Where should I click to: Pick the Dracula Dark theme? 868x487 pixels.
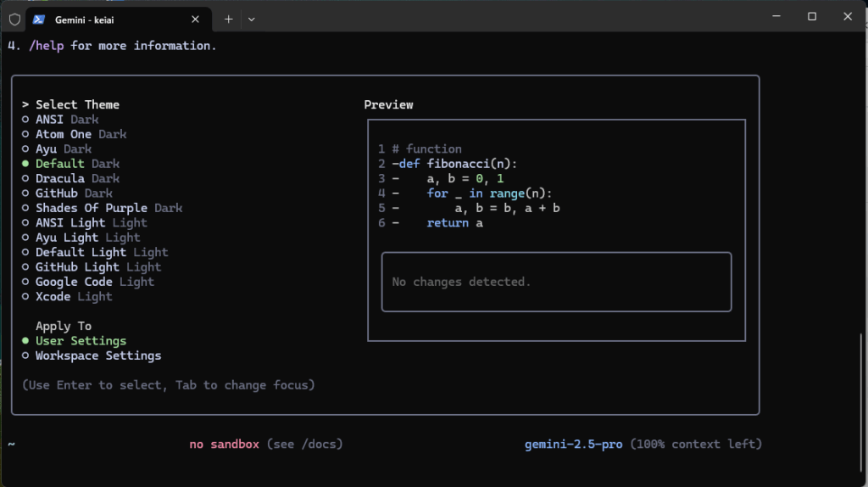coord(71,179)
